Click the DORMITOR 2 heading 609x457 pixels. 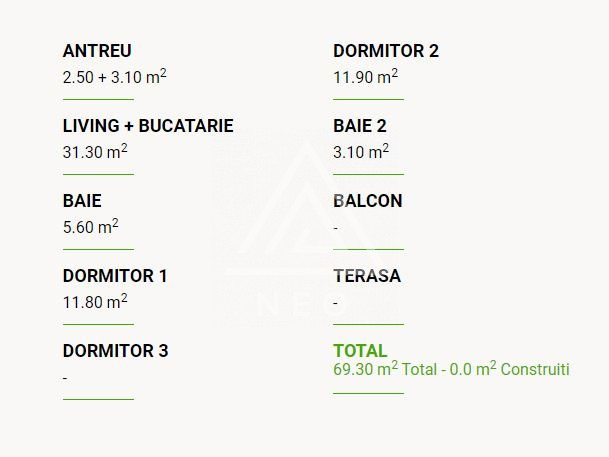[x=386, y=51]
